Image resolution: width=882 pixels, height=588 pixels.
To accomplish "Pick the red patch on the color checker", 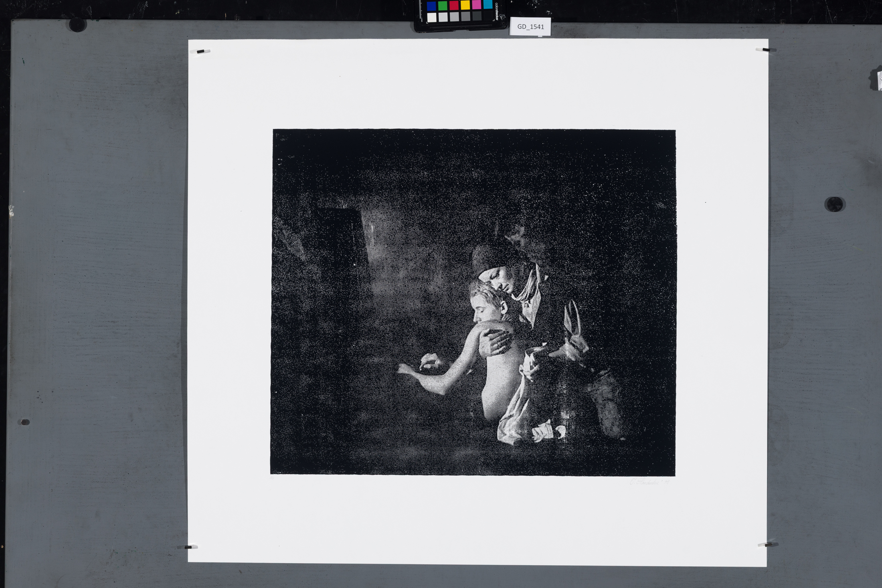I will [x=454, y=5].
